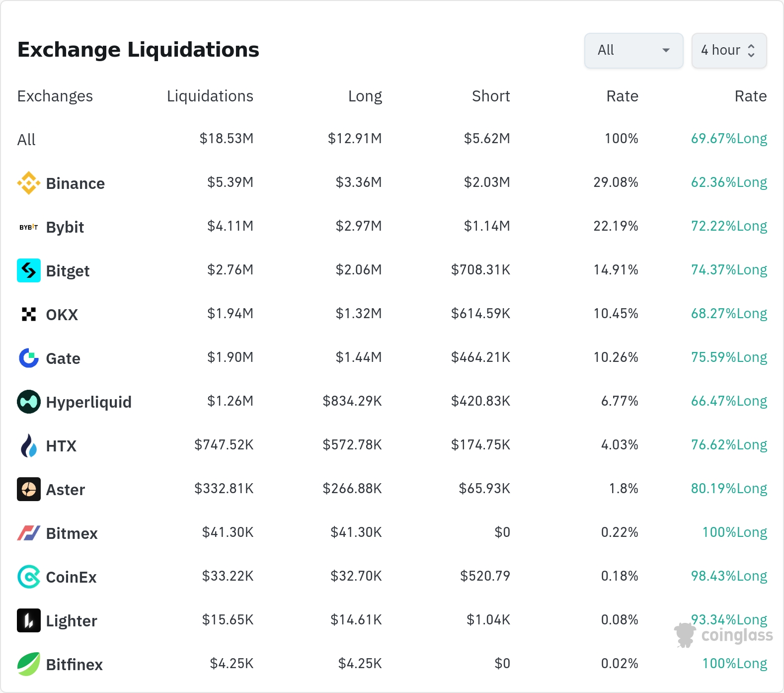Click the Bitget logo icon
Screen dimensions: 784x693
[x=29, y=270]
